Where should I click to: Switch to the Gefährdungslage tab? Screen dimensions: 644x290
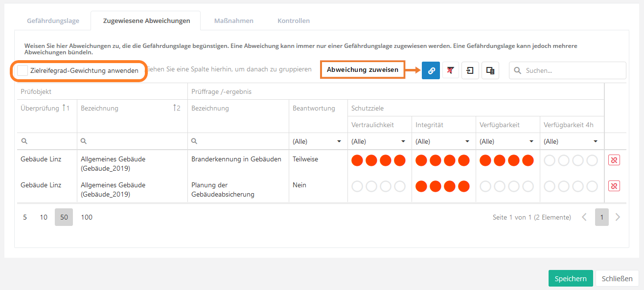click(53, 21)
